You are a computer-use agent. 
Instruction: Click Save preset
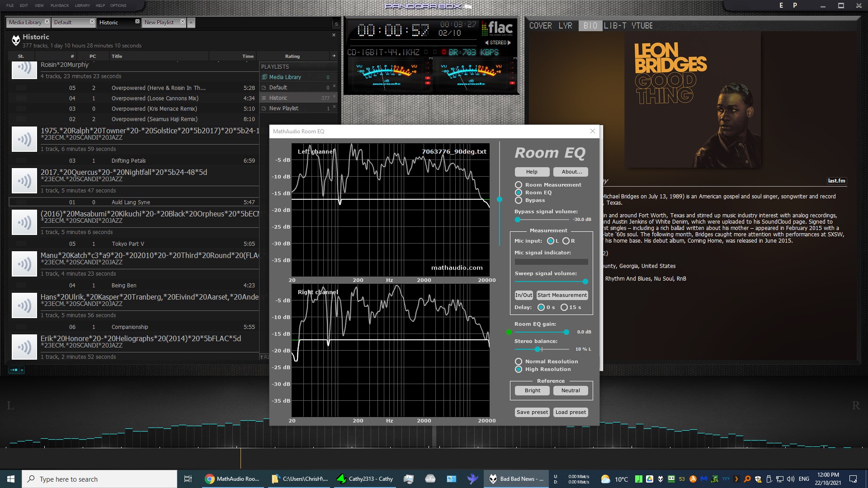[x=532, y=412]
